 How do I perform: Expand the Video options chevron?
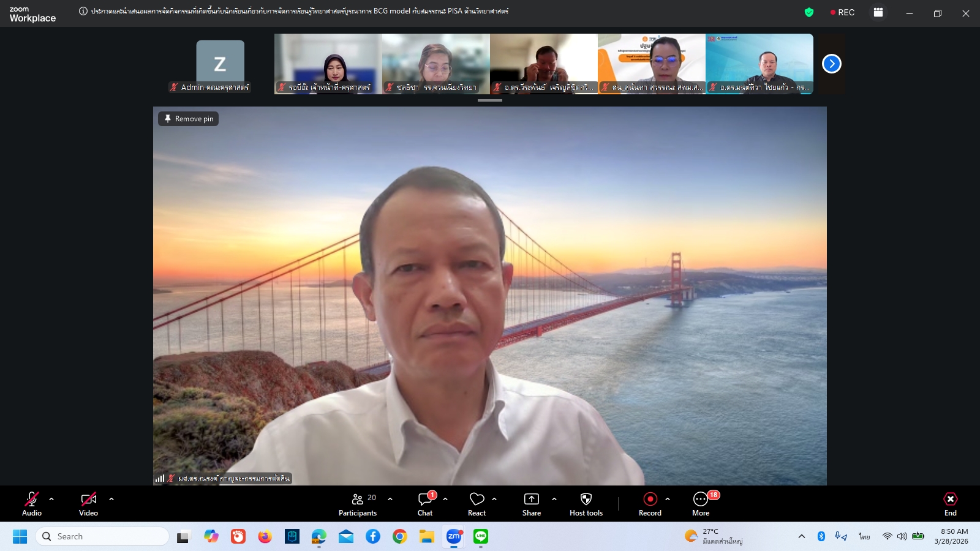[x=111, y=499]
